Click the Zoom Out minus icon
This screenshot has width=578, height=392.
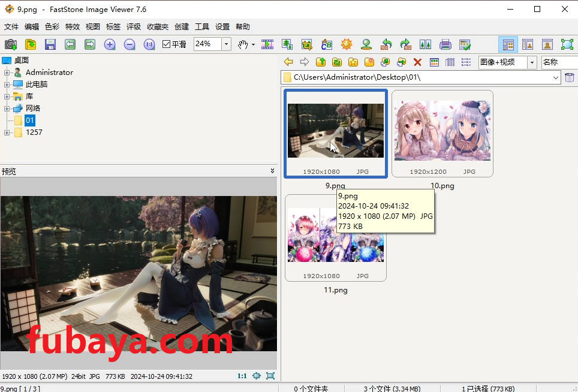pos(130,44)
